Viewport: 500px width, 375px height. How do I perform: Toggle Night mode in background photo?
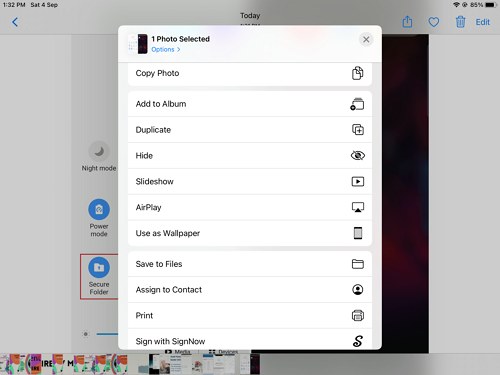coord(99,151)
